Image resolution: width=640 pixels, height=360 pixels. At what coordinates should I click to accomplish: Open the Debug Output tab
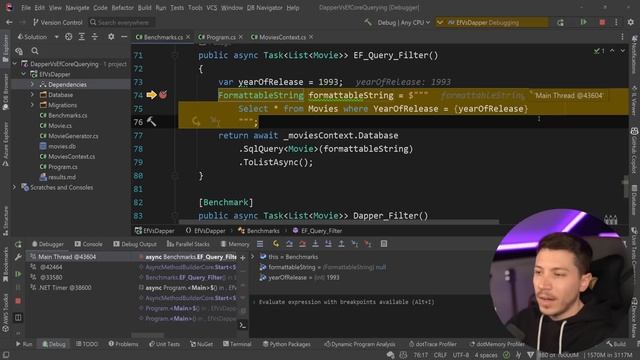click(x=135, y=244)
